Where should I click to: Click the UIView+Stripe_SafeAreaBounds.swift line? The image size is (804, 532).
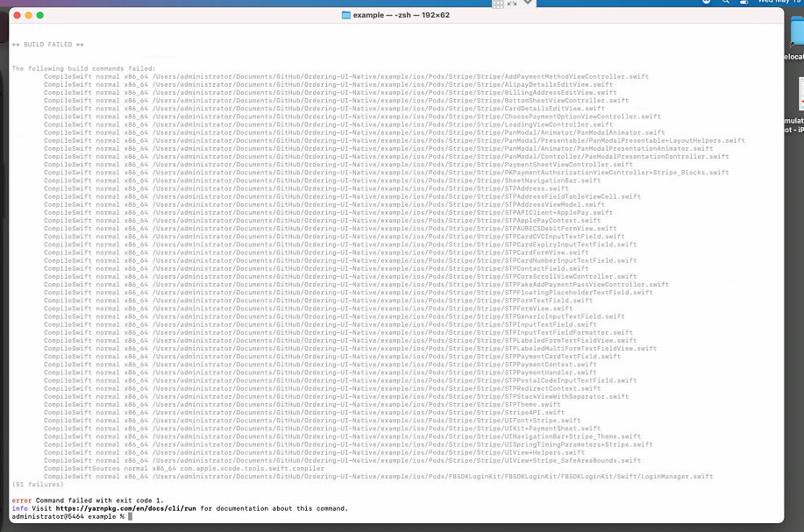(342, 460)
